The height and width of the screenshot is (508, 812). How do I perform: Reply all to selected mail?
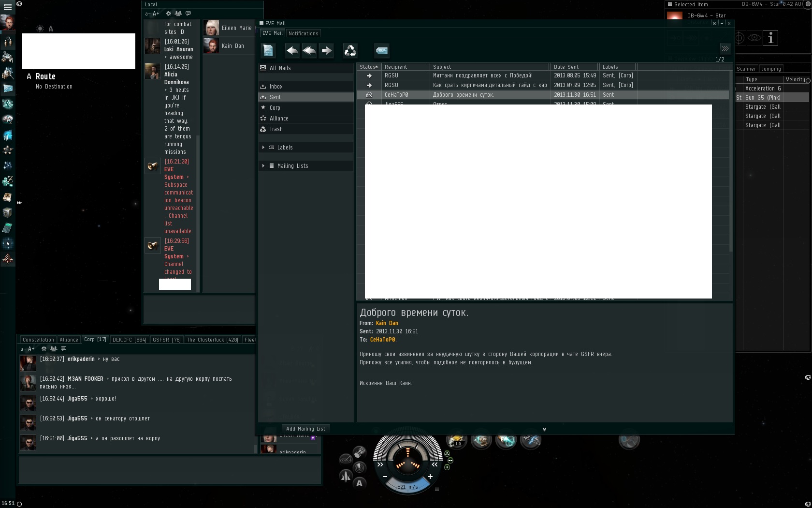[x=309, y=50]
